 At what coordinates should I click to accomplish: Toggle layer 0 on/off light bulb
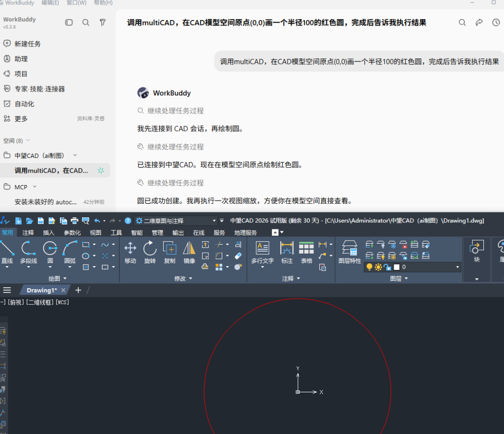(369, 267)
